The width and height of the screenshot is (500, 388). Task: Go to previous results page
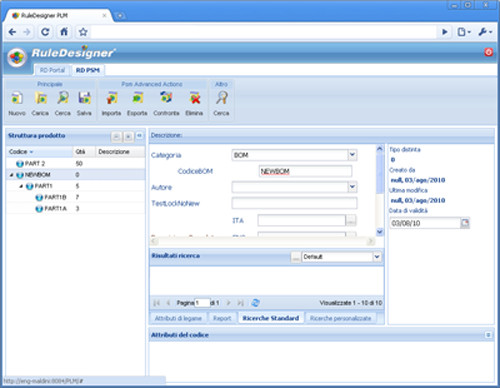pos(168,303)
